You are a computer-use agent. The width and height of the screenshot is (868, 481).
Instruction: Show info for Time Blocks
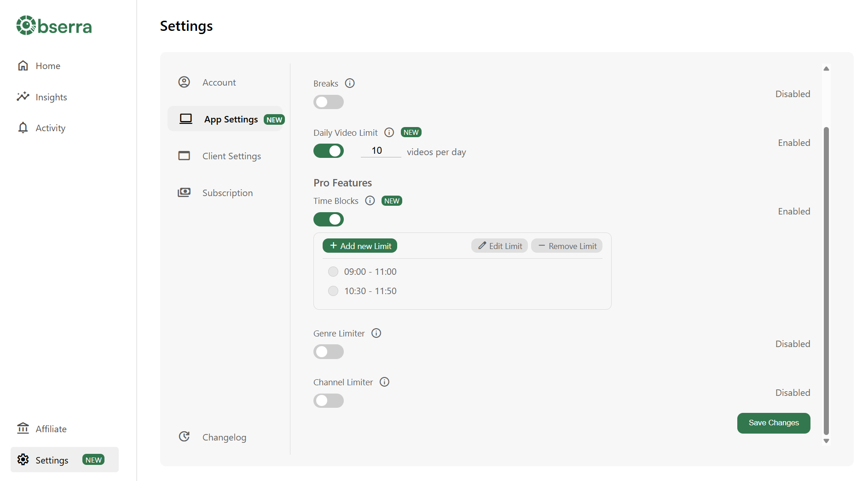coord(370,201)
